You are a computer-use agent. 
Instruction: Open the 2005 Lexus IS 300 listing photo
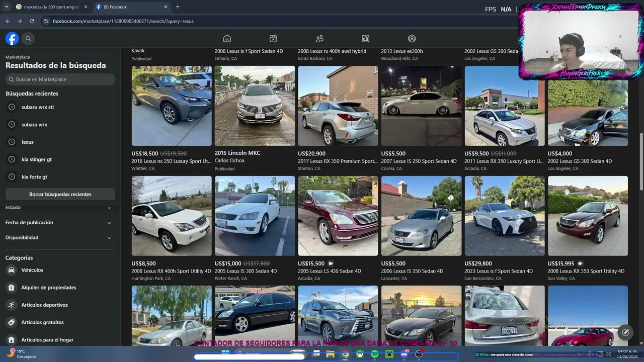255,216
